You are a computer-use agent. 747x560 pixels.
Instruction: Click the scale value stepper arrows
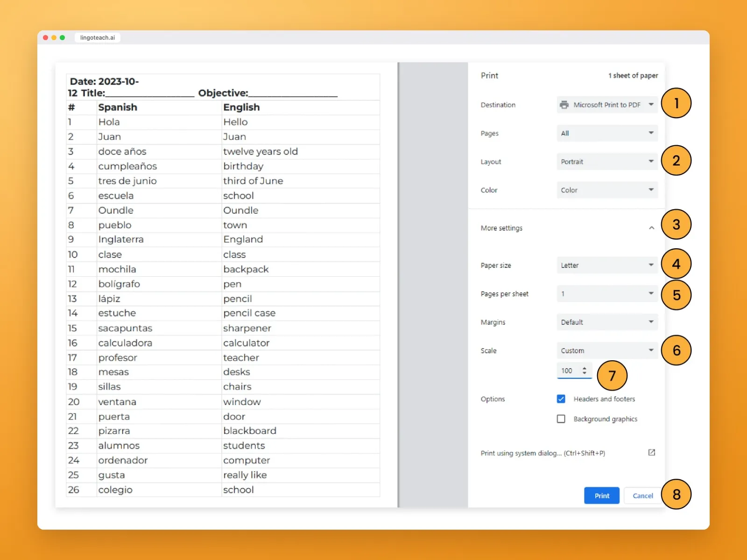tap(584, 371)
